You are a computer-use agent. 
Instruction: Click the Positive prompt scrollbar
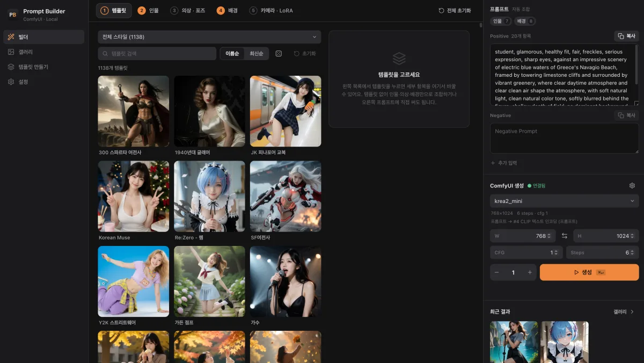637,64
